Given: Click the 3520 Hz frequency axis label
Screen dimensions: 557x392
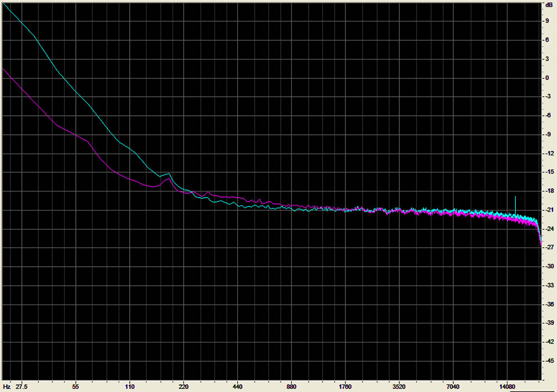Looking at the screenshot, I should click(x=399, y=386).
